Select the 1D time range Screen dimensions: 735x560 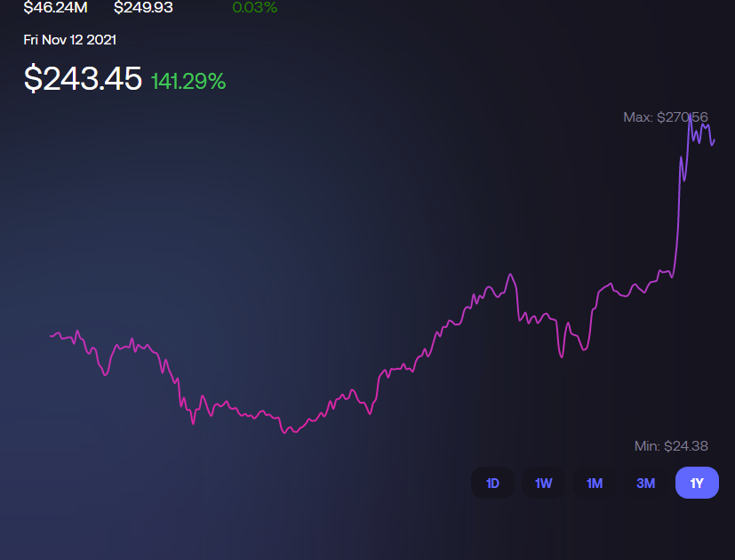pos(492,484)
